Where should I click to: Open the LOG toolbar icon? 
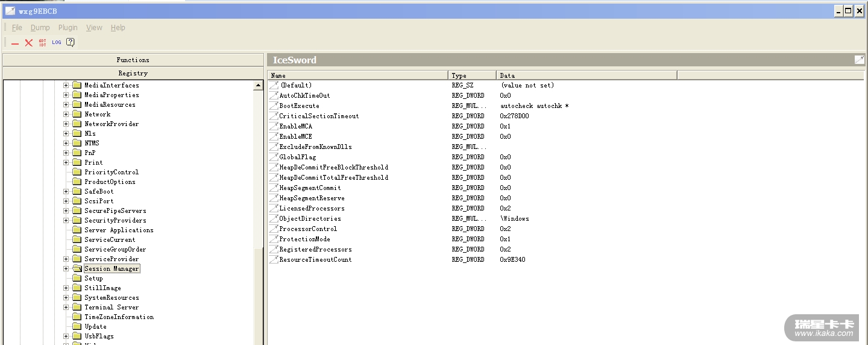pyautogui.click(x=57, y=43)
